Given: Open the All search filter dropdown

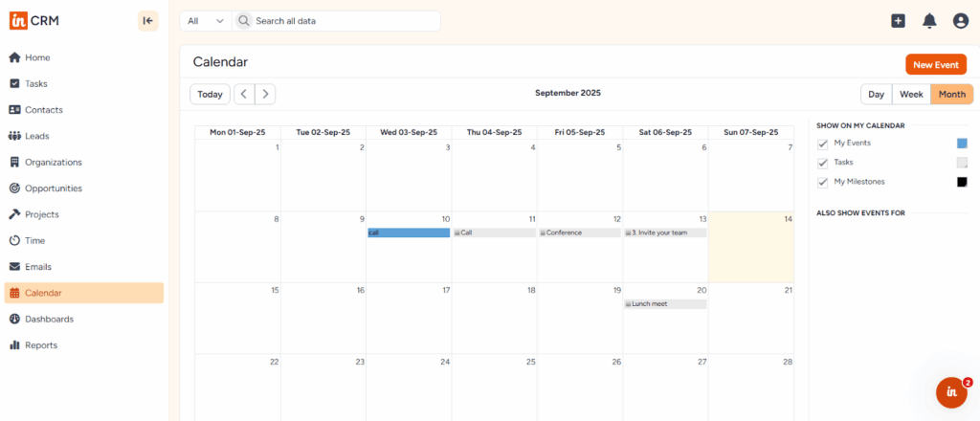Looking at the screenshot, I should (206, 21).
